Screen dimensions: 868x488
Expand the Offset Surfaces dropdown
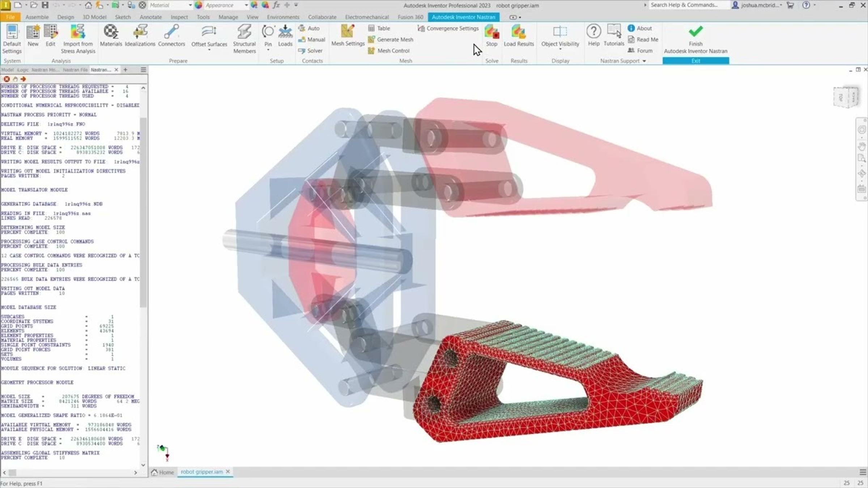209,50
